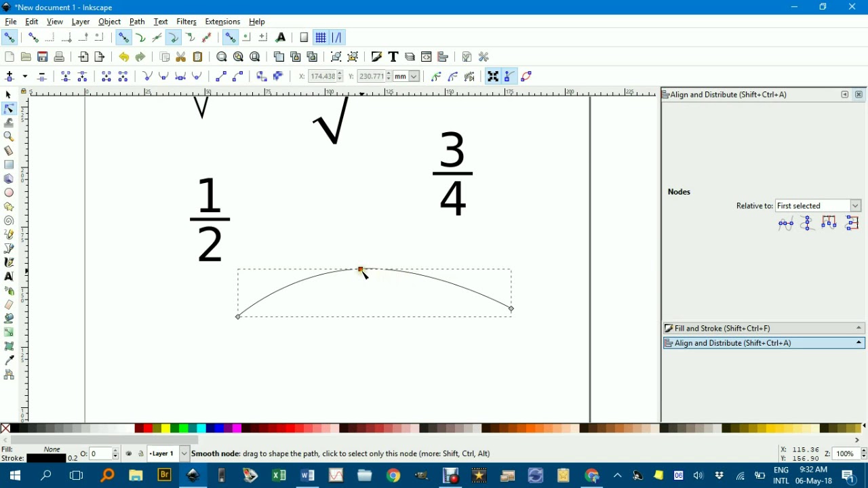Align selected nodes to horizontal line
868x488 pixels.
786,223
